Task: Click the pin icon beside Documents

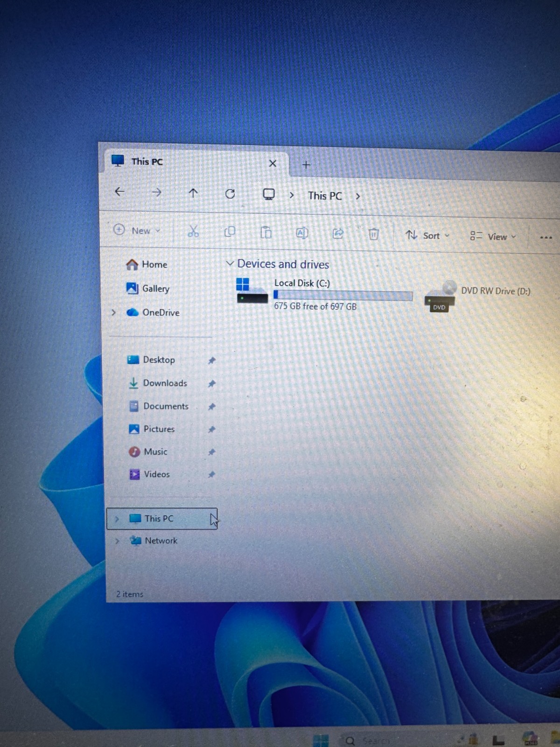Action: 211,407
